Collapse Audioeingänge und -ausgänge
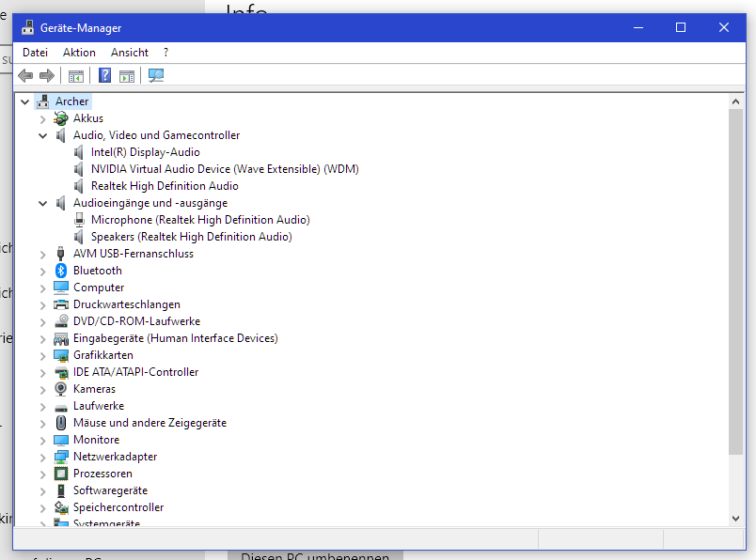Viewport: 756px width, 560px height. pos(43,203)
